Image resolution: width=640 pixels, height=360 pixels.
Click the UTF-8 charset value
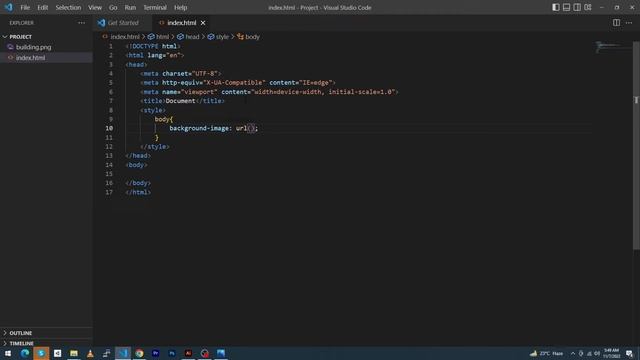[x=204, y=73]
